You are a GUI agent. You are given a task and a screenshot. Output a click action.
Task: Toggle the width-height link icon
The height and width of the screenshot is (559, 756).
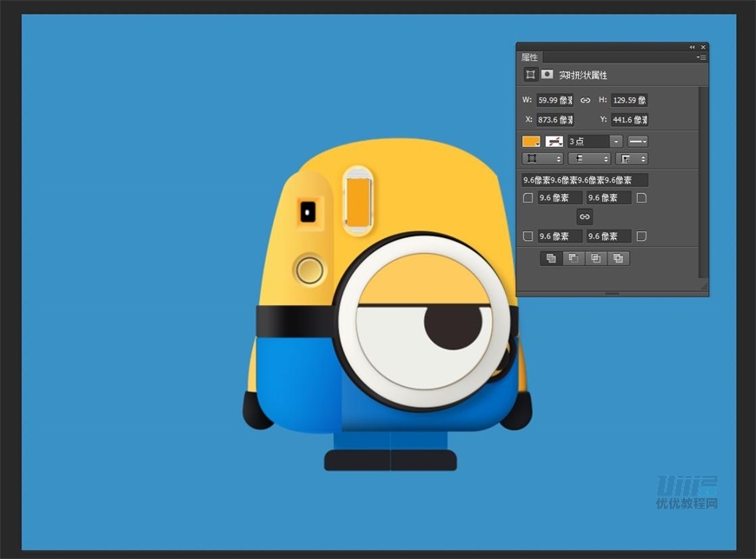(x=585, y=100)
